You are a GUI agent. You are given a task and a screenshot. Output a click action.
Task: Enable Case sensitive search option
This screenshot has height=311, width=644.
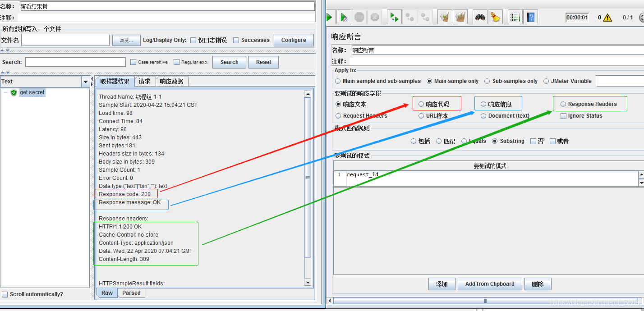click(133, 62)
